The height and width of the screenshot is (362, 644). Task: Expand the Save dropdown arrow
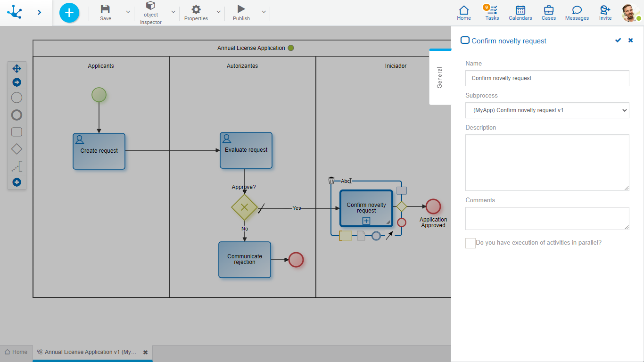[x=128, y=12]
